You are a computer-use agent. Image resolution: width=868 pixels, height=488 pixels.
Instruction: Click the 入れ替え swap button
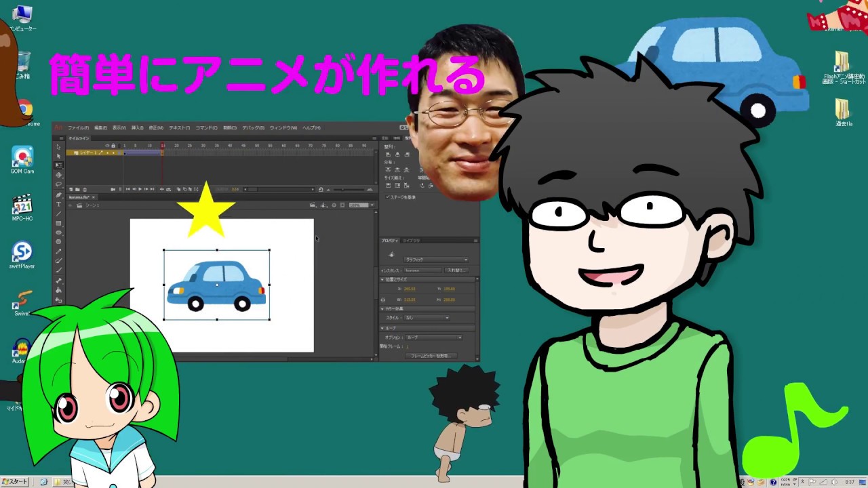456,270
